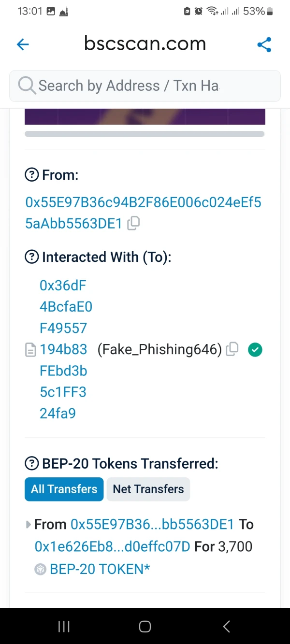Open the 0x55E97B36c94B2F86 From address link
Viewport: 290px width, 644px height.
point(143,202)
